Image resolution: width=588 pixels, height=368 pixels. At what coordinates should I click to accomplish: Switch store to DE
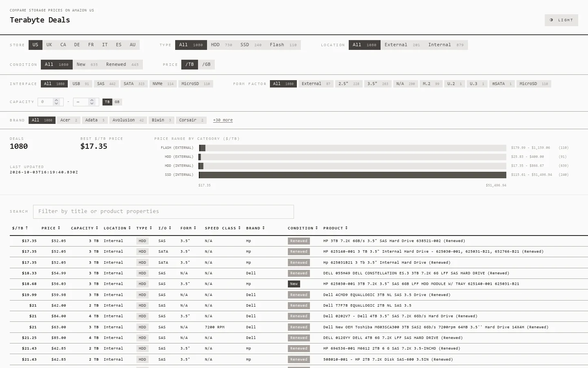(77, 45)
